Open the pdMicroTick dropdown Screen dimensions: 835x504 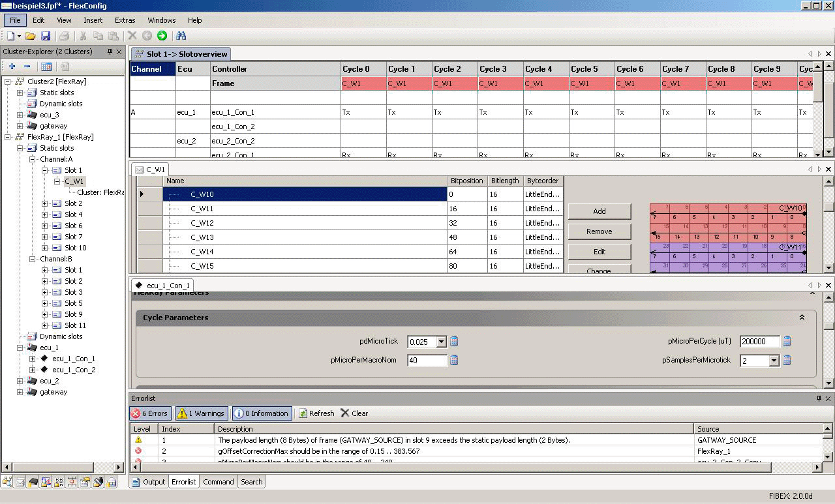[441, 342]
